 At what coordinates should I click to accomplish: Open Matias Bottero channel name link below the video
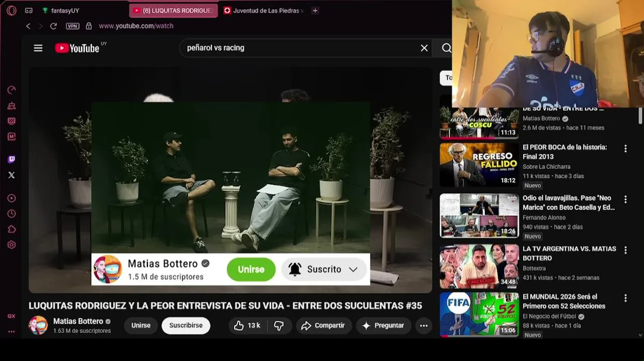coord(78,321)
